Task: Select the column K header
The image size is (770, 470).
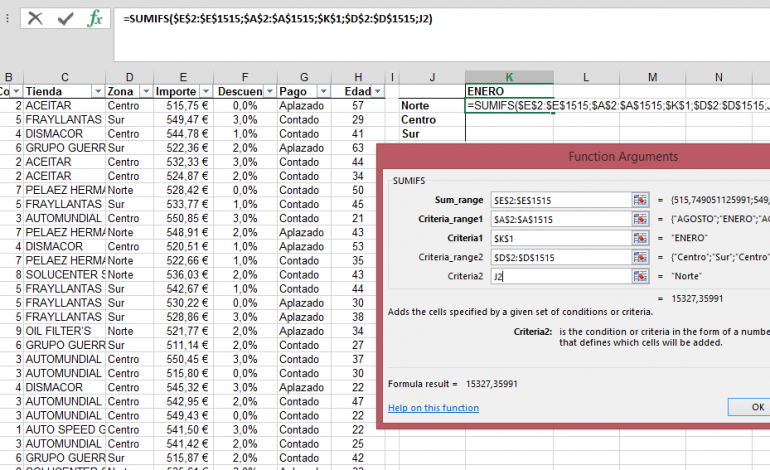Action: [509, 77]
